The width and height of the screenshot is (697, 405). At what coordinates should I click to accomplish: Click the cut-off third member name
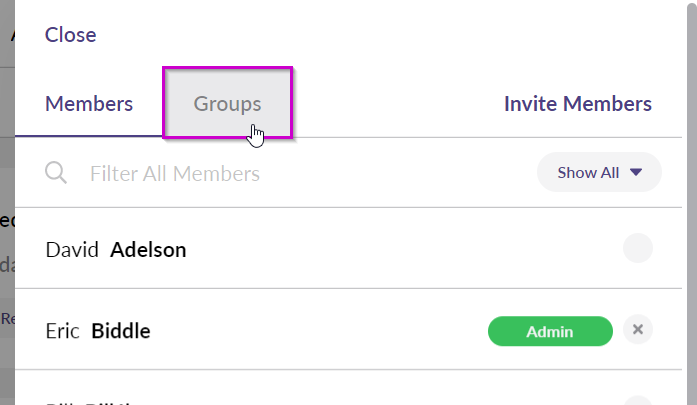(91, 403)
